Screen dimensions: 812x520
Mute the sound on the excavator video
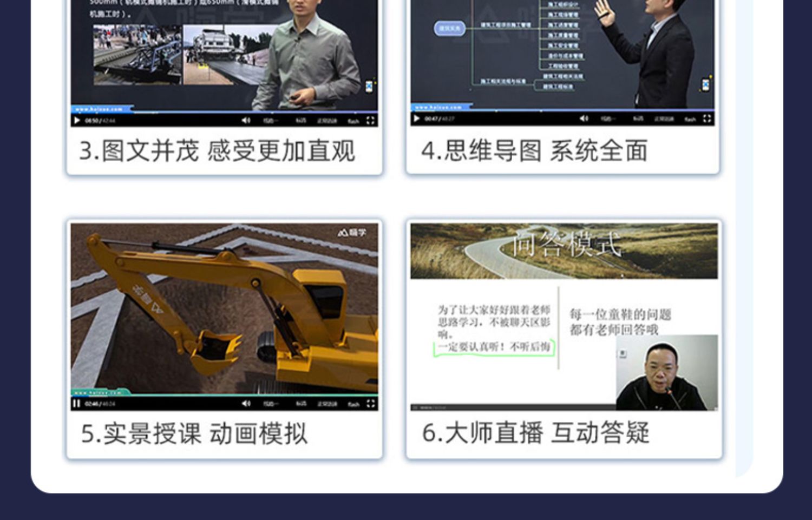246,404
